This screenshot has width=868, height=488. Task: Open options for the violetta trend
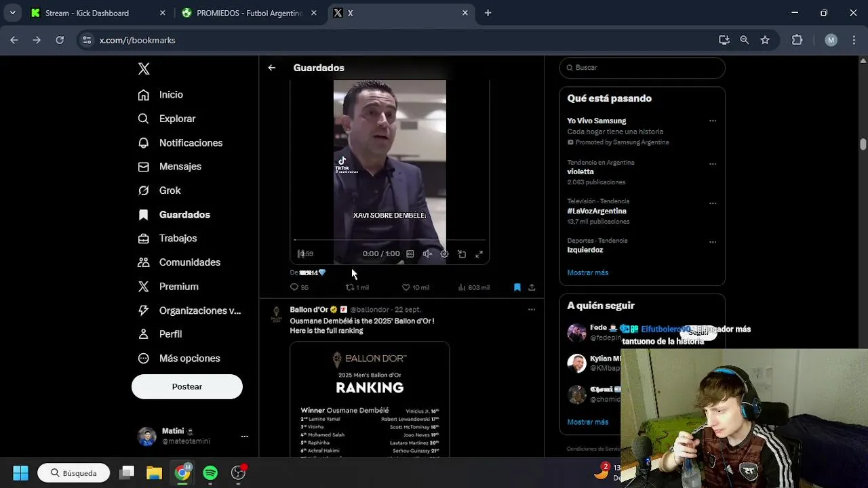(713, 163)
